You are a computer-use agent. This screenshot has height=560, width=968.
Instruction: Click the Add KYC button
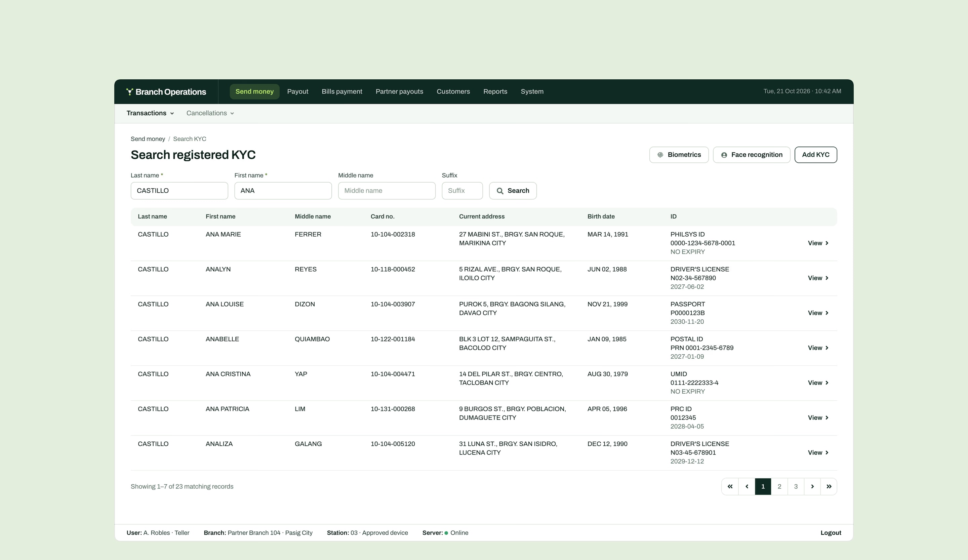(x=815, y=155)
